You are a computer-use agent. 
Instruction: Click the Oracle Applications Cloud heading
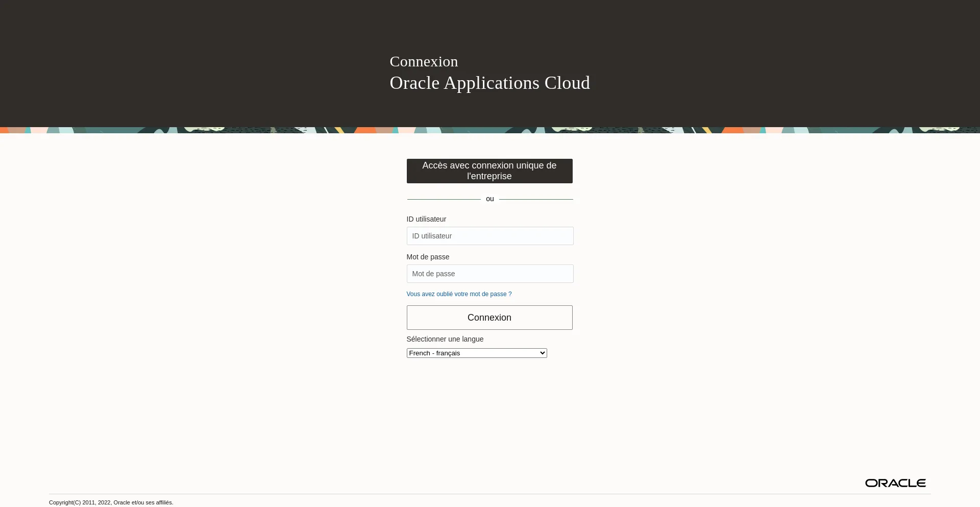(489, 82)
